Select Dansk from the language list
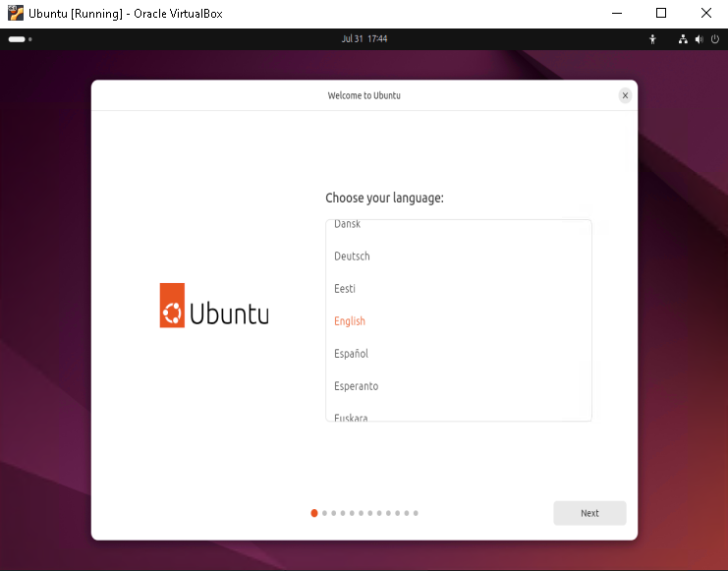 click(459, 224)
